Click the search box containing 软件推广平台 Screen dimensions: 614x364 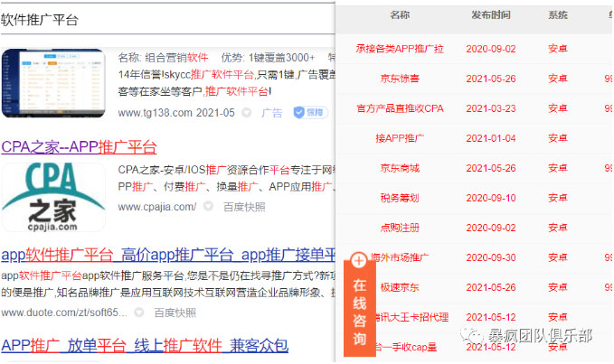(x=167, y=19)
